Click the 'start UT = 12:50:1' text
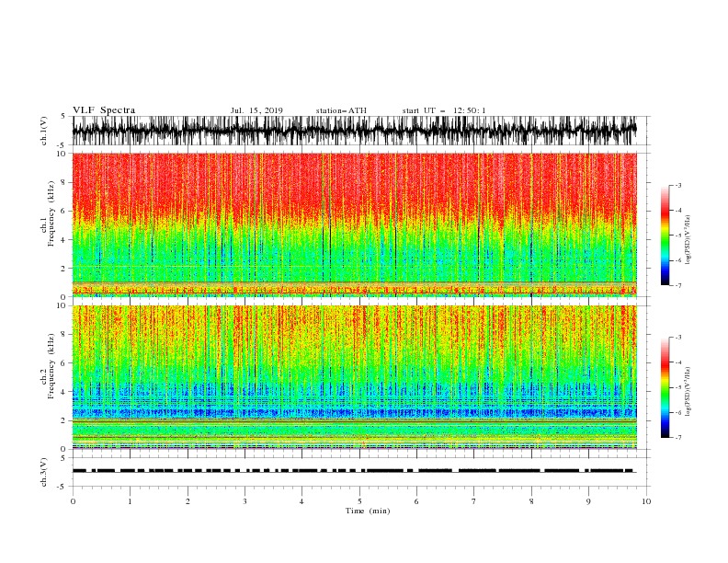The width and height of the screenshot is (728, 563). (x=444, y=110)
